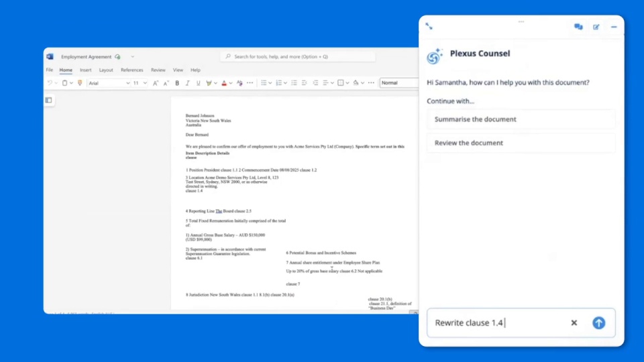This screenshot has width=644, height=362.
Task: Open the Shading color dropdown arrow
Action: click(x=363, y=83)
